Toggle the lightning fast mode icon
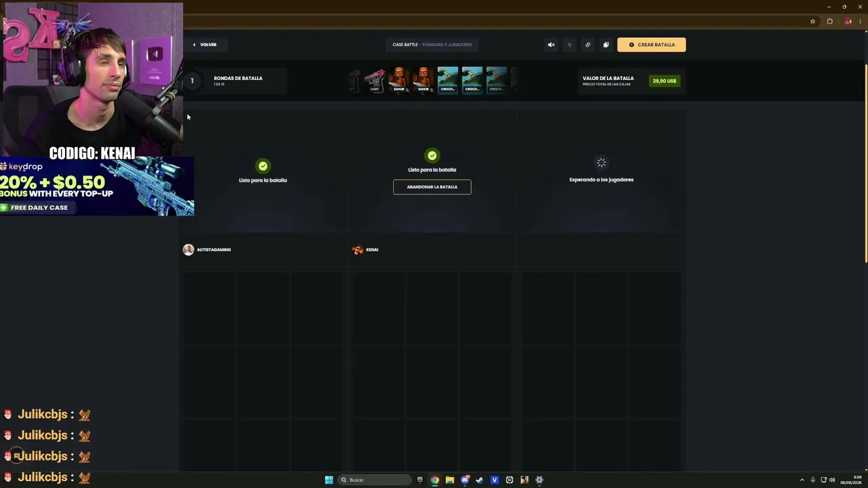This screenshot has width=868, height=488. pos(570,45)
